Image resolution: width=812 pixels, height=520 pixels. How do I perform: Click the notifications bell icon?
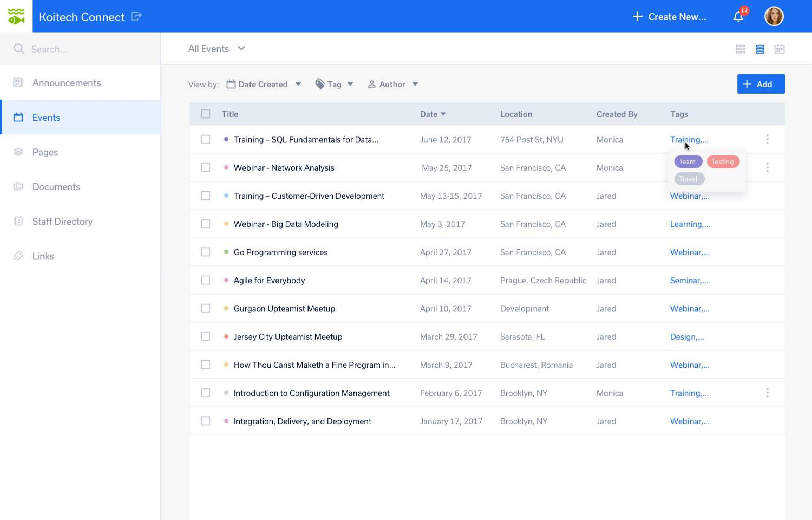click(x=738, y=17)
